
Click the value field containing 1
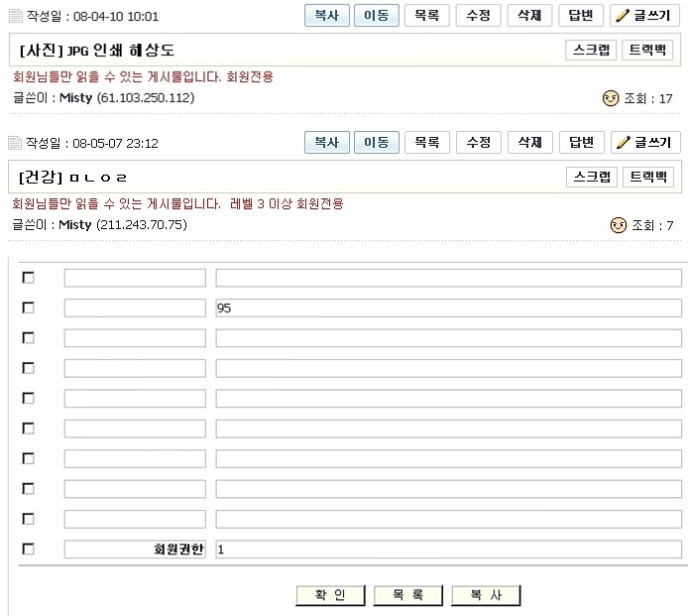pyautogui.click(x=448, y=550)
